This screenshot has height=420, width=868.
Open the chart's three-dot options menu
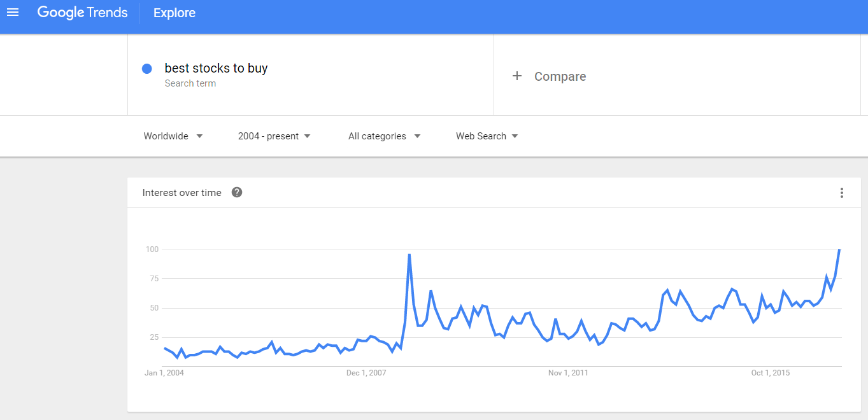click(841, 193)
